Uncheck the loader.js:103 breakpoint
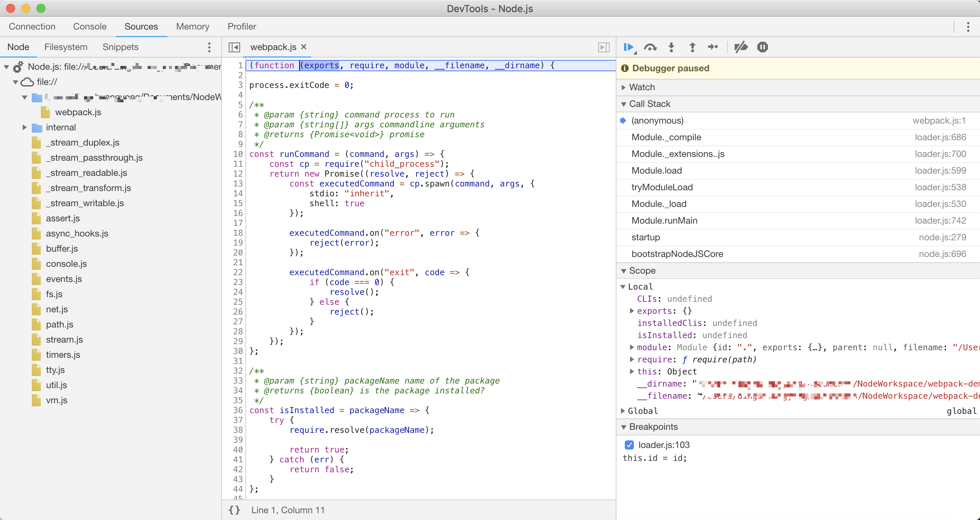 629,445
